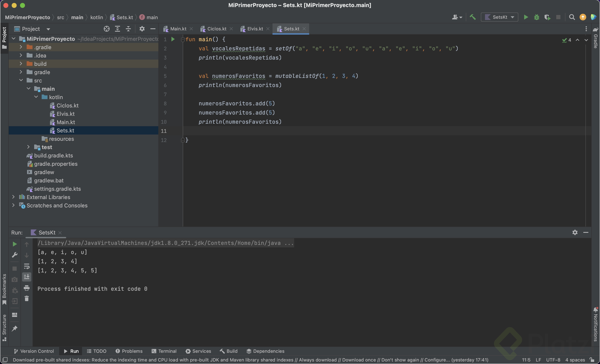Open the Problems tool window button
600x364 pixels.
click(x=129, y=351)
